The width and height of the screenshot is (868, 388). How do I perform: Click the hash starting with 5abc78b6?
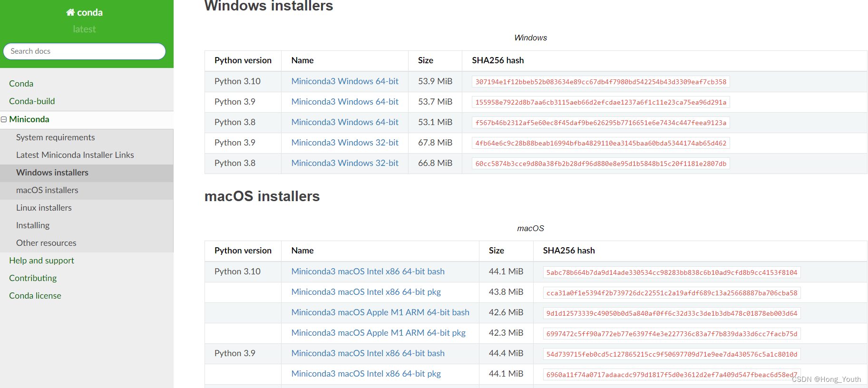672,272
